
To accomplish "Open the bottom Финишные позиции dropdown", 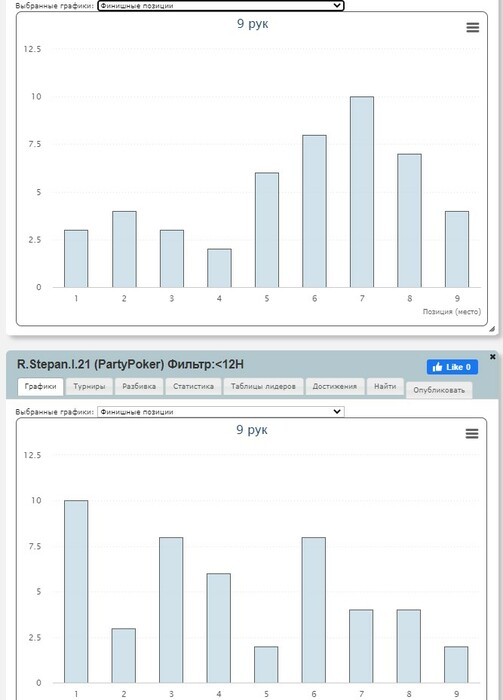I will pos(221,412).
